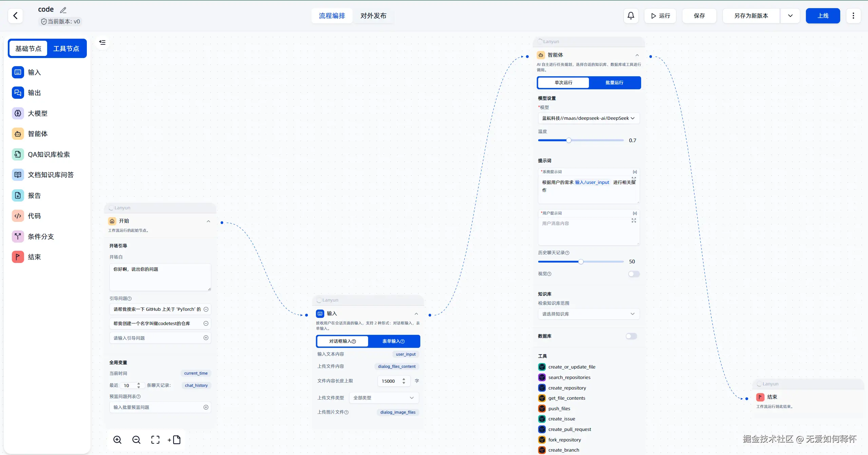Image resolution: width=868 pixels, height=455 pixels.
Task: Open the 请选择知识库 knowledge base dropdown
Action: (589, 314)
